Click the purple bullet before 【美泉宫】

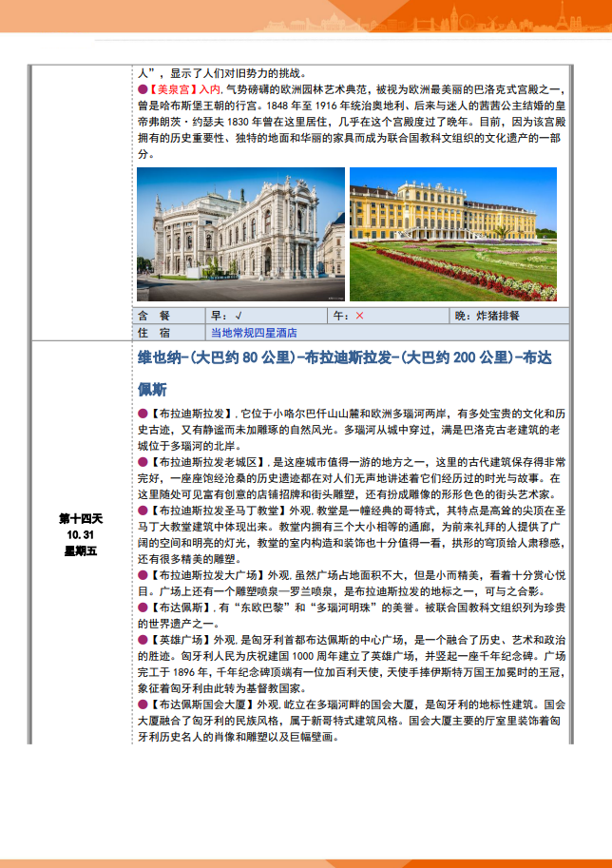click(x=143, y=89)
